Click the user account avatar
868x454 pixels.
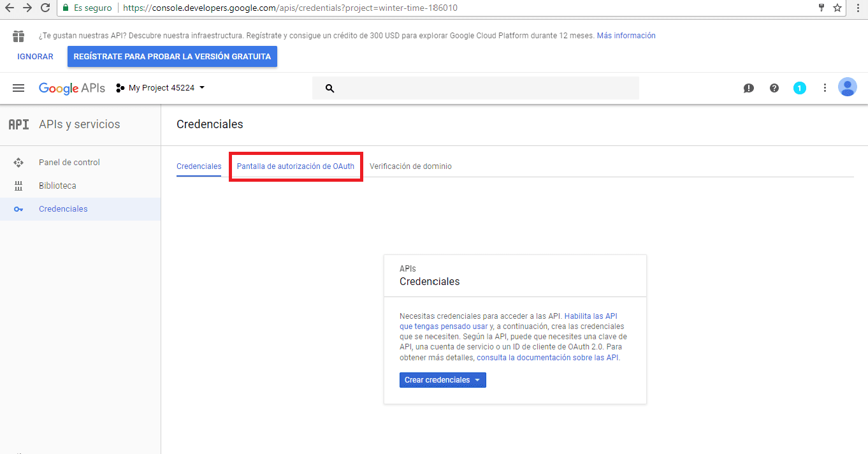(x=847, y=87)
